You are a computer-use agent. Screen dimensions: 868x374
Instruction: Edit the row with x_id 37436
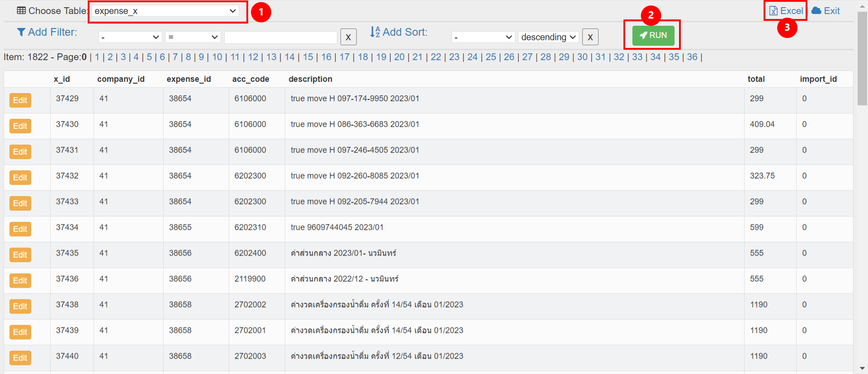click(20, 281)
